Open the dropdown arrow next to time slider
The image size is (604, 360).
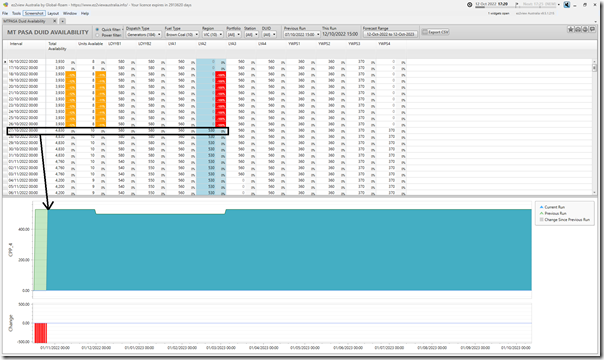click(x=559, y=4)
